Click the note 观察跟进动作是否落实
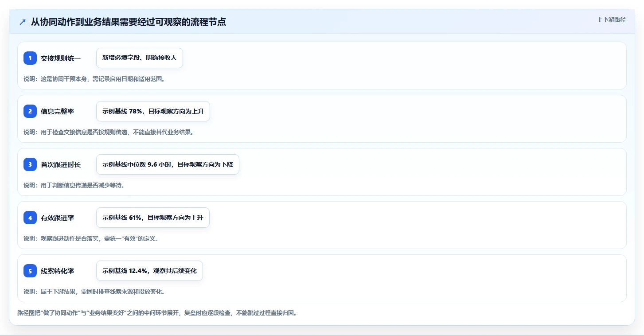644x335 pixels. pyautogui.click(x=91, y=238)
